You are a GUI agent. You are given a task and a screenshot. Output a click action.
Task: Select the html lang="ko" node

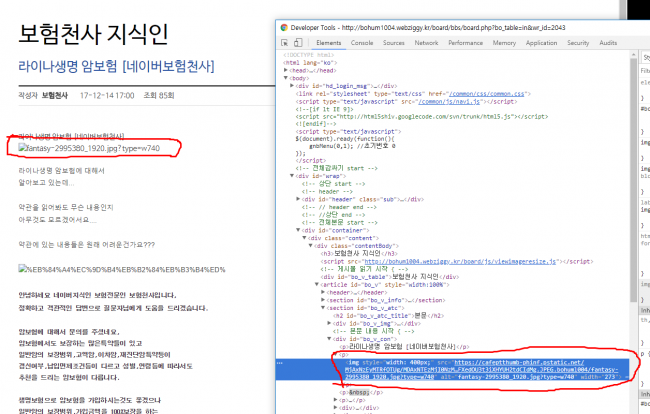308,63
